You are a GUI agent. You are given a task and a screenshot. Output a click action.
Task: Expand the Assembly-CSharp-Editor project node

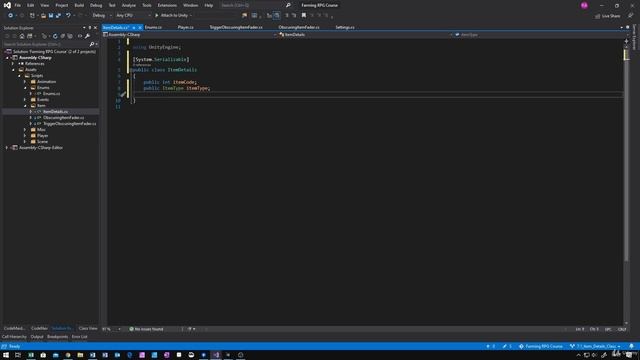pyautogui.click(x=7, y=148)
